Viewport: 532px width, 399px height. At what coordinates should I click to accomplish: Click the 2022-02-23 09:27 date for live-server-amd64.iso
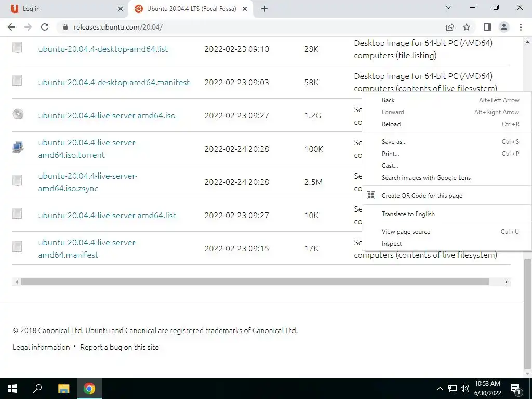click(x=236, y=116)
